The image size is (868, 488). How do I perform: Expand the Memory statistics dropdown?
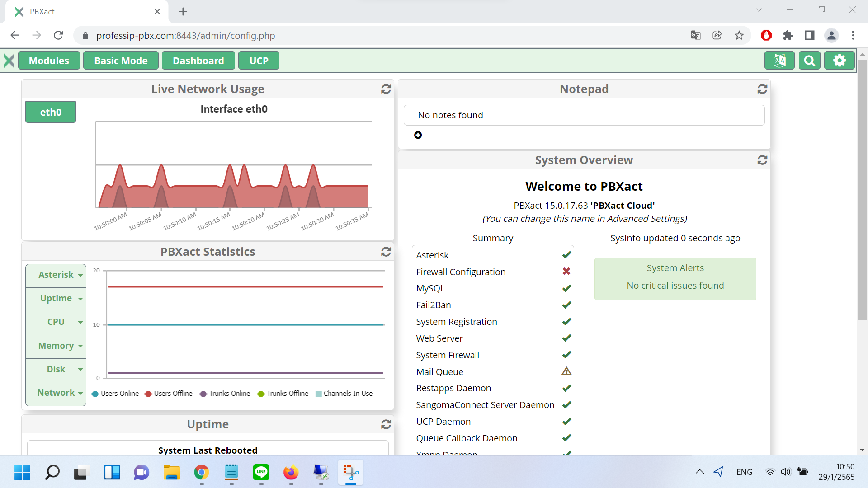[x=56, y=346]
